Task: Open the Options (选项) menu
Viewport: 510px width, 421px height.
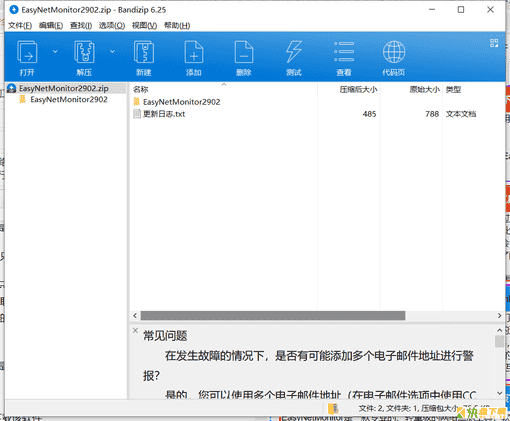Action: point(112,25)
